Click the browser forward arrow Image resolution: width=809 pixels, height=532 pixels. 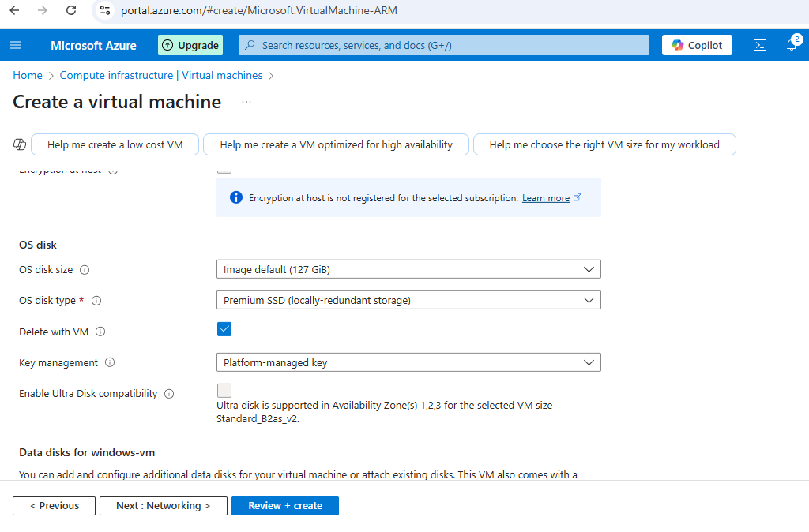pyautogui.click(x=43, y=10)
